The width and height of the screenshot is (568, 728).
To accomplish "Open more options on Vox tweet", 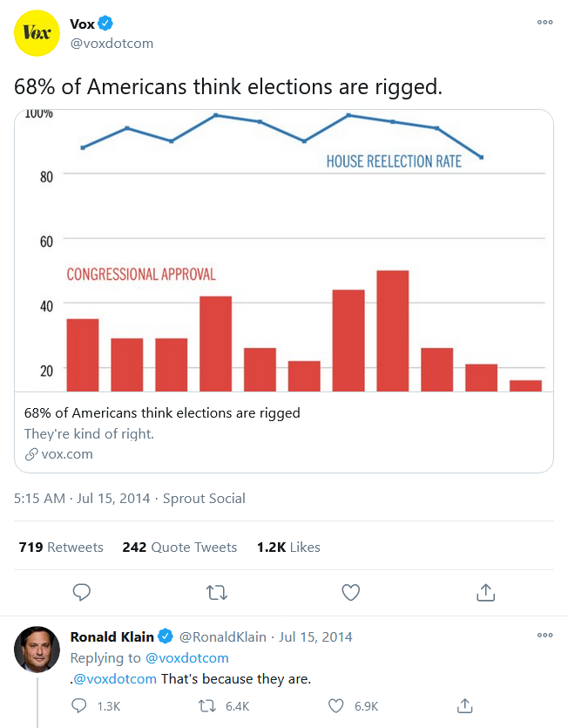I will point(544,22).
